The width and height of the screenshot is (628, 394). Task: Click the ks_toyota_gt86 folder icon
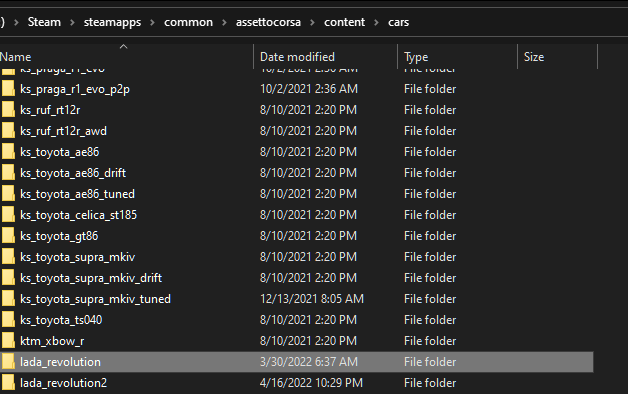coord(8,235)
